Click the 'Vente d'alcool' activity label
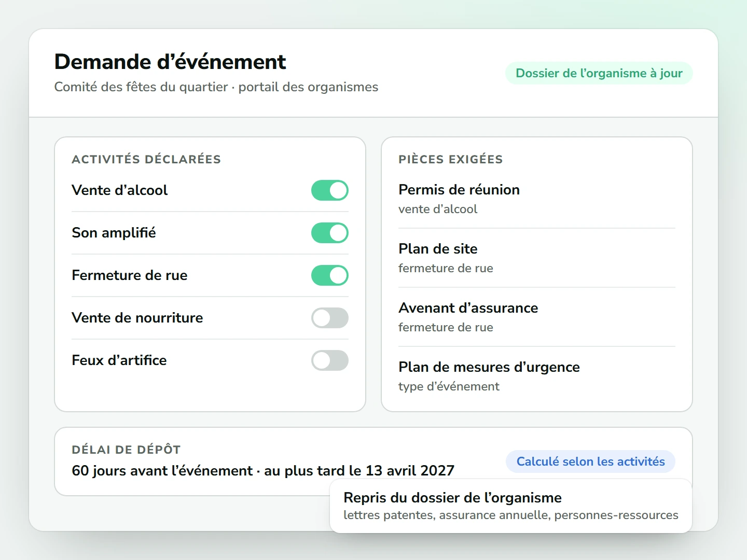747x560 pixels. [120, 190]
